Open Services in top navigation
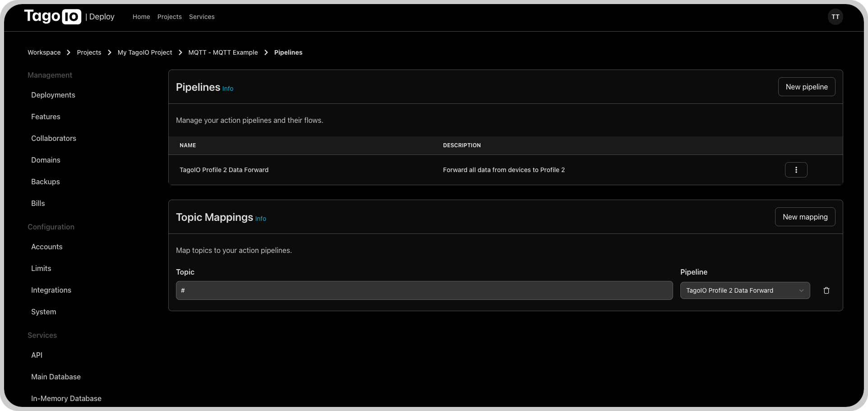 point(202,17)
